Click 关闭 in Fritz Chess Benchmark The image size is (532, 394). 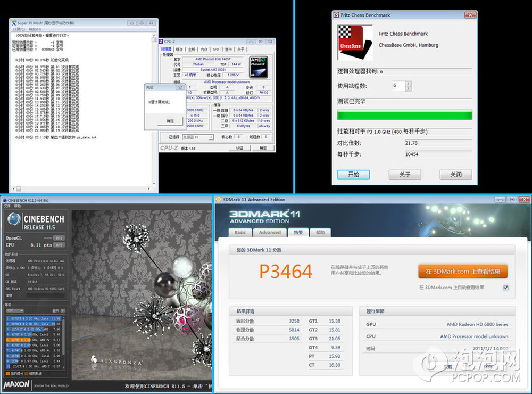click(456, 175)
